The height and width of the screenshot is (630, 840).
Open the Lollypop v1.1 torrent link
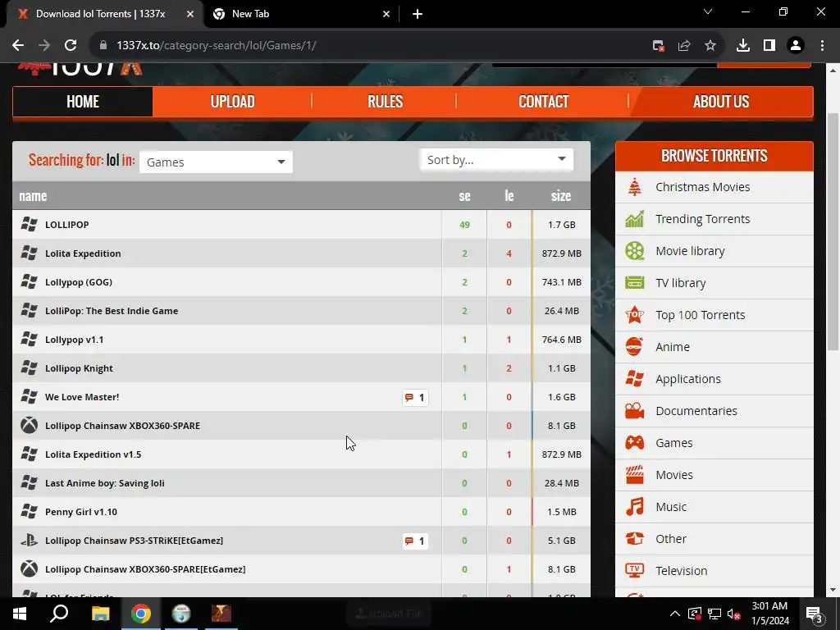coord(75,340)
